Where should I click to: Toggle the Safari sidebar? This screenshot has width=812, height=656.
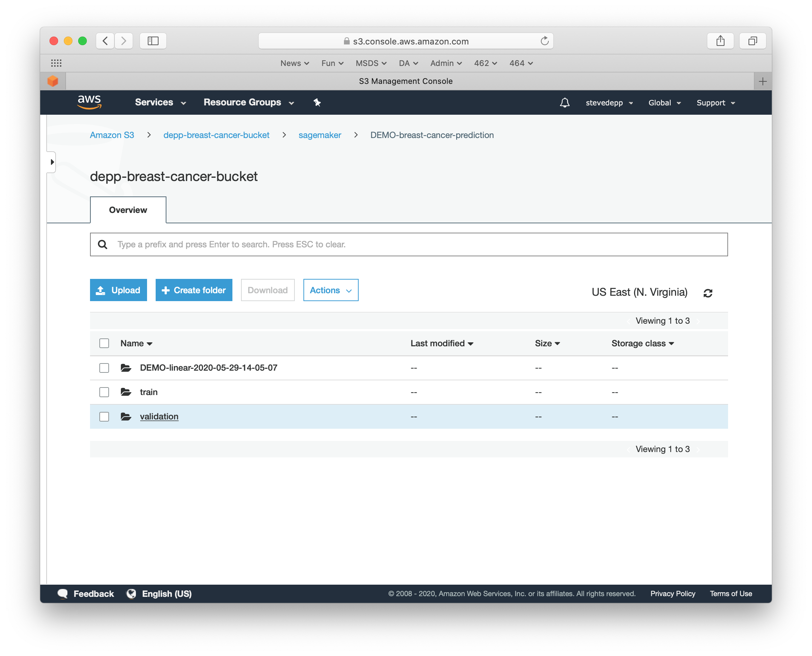[153, 41]
